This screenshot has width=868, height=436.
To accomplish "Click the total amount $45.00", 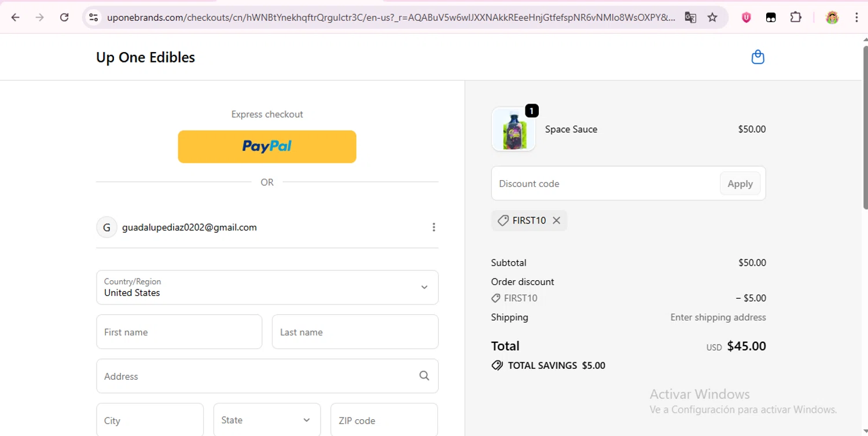I will 746,346.
